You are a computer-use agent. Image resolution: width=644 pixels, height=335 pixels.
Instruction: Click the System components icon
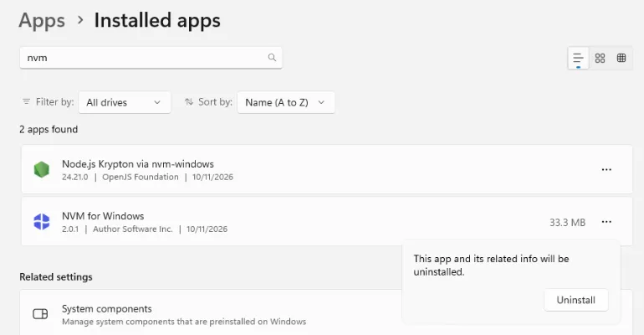(40, 314)
